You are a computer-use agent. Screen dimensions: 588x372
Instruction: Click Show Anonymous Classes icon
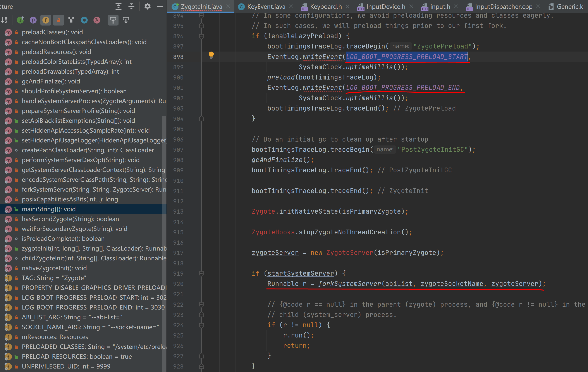tap(84, 20)
